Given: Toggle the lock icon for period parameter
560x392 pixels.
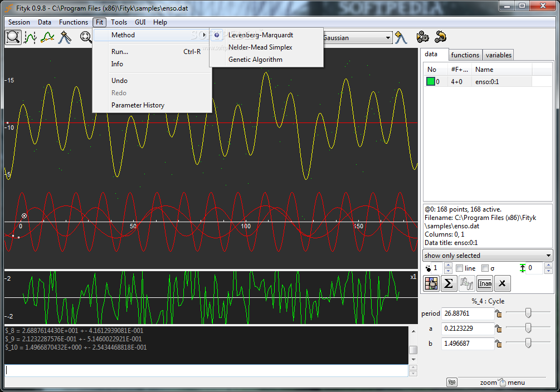Looking at the screenshot, I should (499, 313).
